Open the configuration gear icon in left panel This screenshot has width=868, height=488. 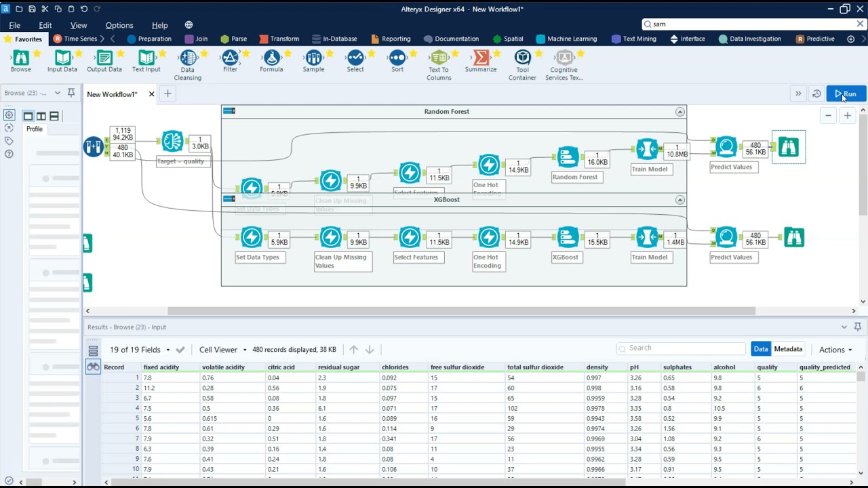pyautogui.click(x=9, y=115)
